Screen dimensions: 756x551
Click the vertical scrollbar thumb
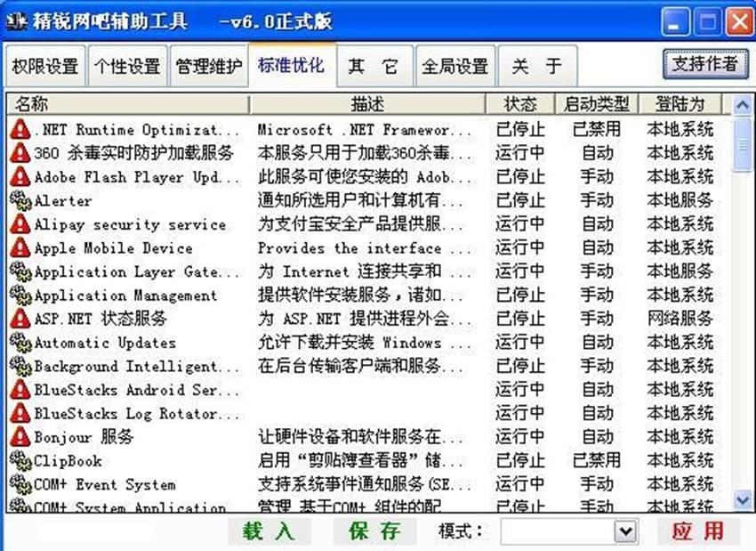(742, 145)
